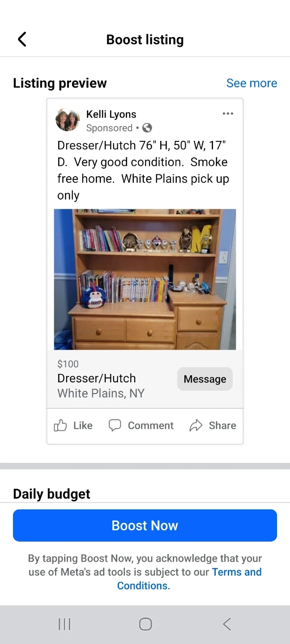The image size is (290, 644).
Task: Open the three-dot post options menu
Action: coord(228,114)
